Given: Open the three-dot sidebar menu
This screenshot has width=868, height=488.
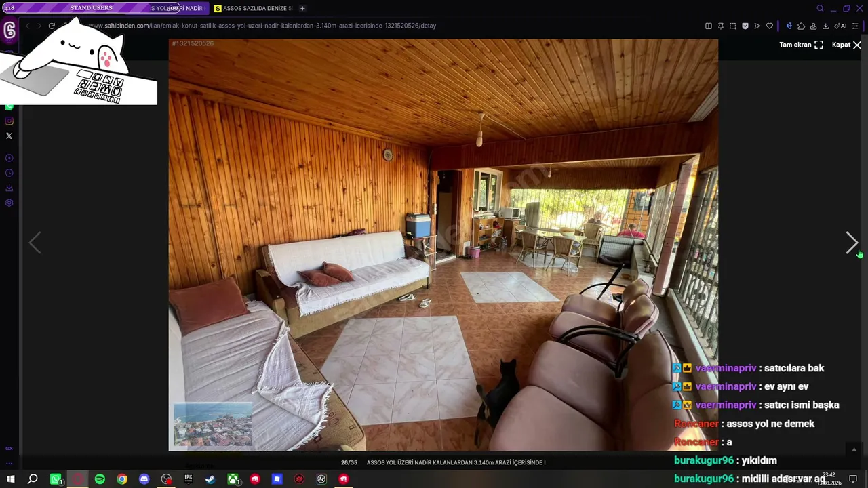Looking at the screenshot, I should click(x=9, y=464).
